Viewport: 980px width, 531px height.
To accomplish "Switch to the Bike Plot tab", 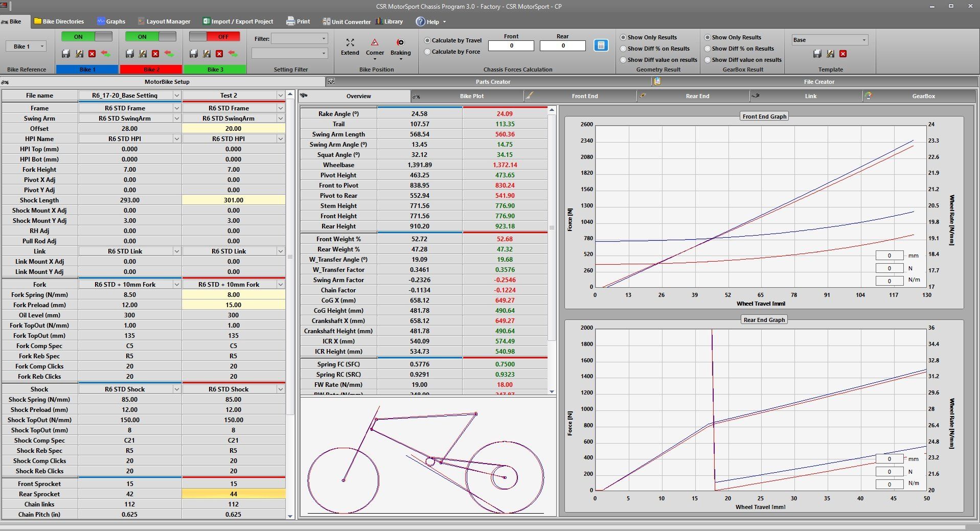I will tap(471, 96).
